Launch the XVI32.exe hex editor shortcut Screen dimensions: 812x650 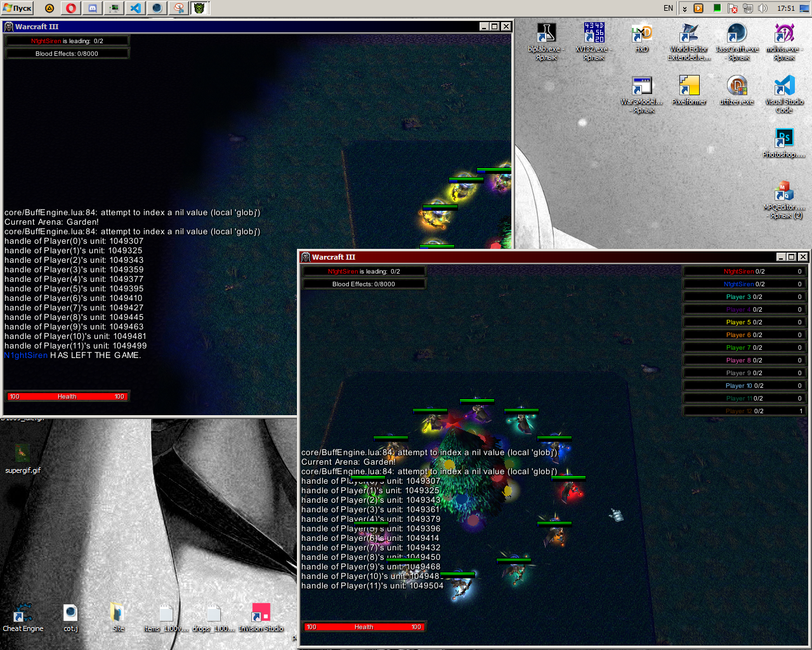tap(594, 41)
